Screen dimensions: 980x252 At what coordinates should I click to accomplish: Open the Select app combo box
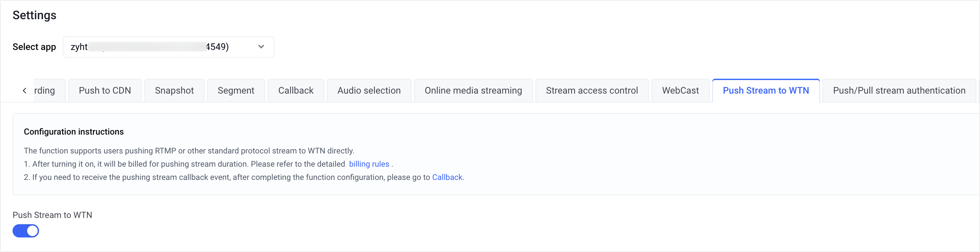[160, 47]
